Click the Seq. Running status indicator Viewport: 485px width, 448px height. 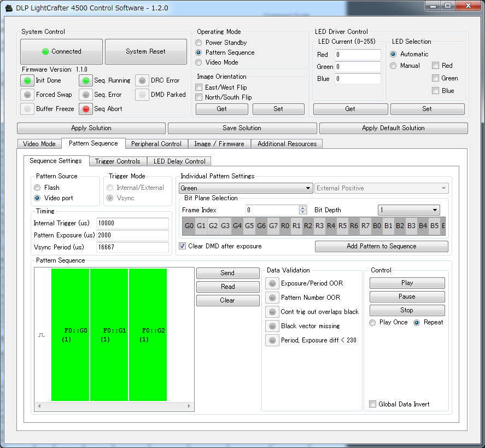pos(86,80)
